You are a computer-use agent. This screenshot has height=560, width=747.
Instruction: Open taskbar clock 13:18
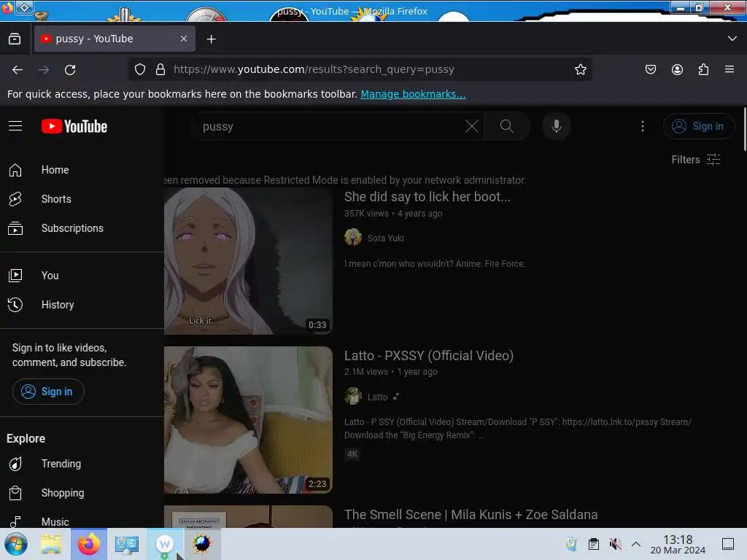tap(678, 544)
